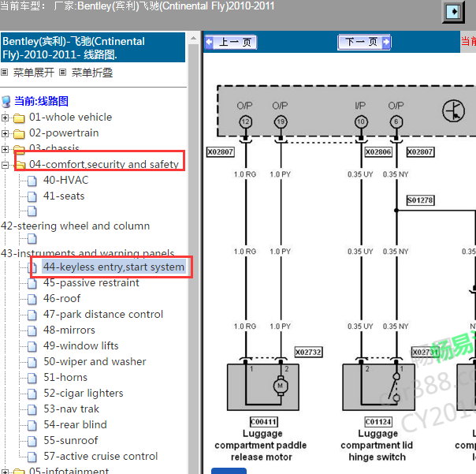Click pin 19 terminal circle in diagram
The height and width of the screenshot is (474, 476).
(x=281, y=121)
